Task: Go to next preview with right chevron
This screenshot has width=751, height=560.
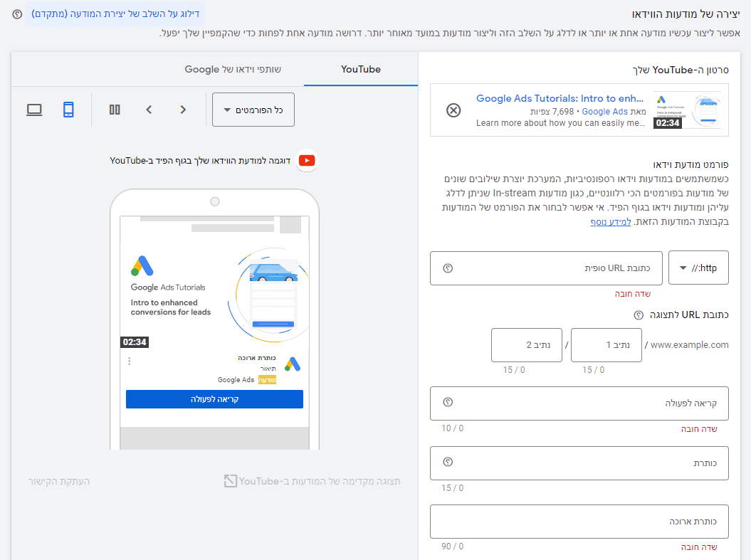Action: coord(183,110)
